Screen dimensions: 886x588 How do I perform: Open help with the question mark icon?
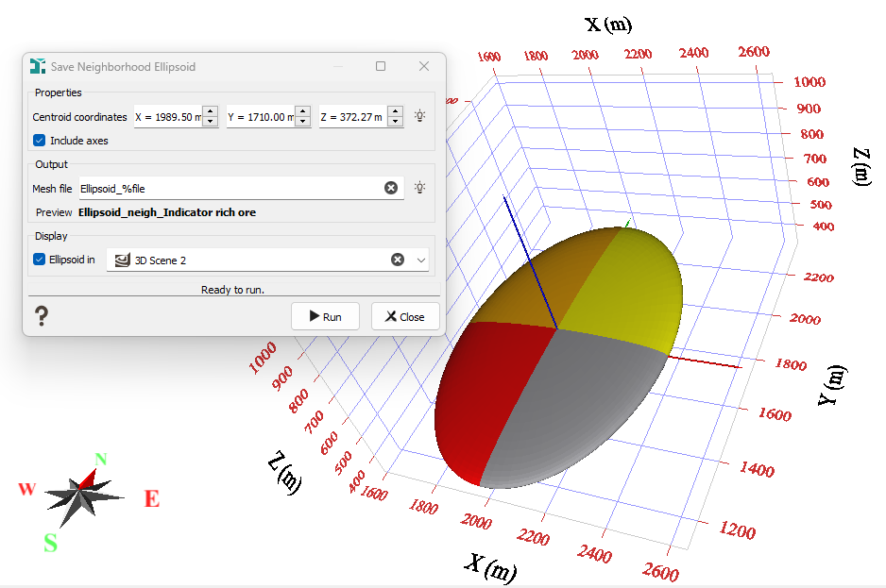click(42, 316)
